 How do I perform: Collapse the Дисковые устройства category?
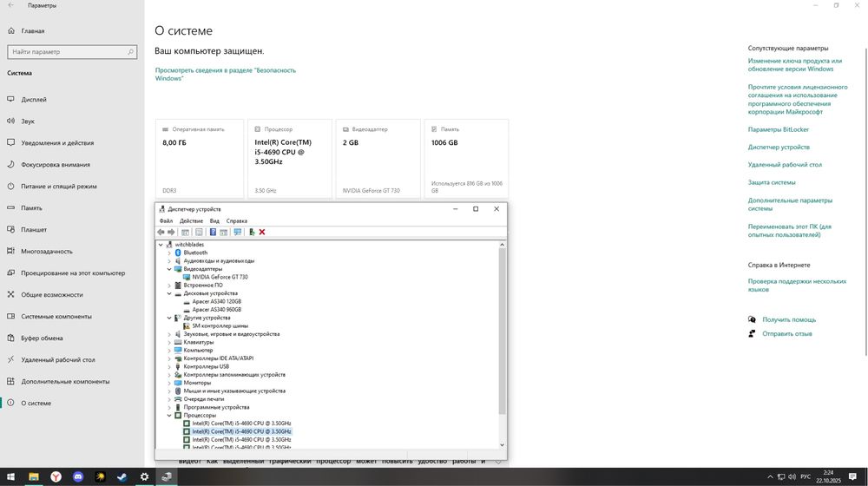click(169, 293)
